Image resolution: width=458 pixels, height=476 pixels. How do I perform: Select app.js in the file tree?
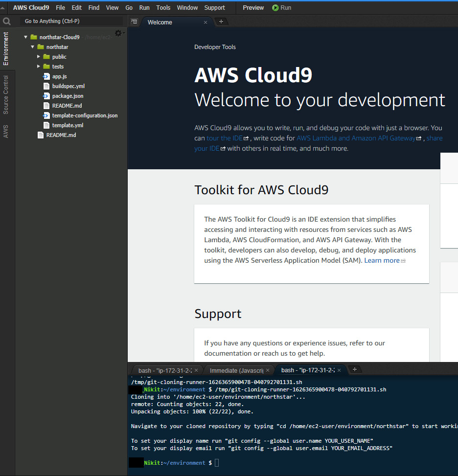[x=60, y=76]
